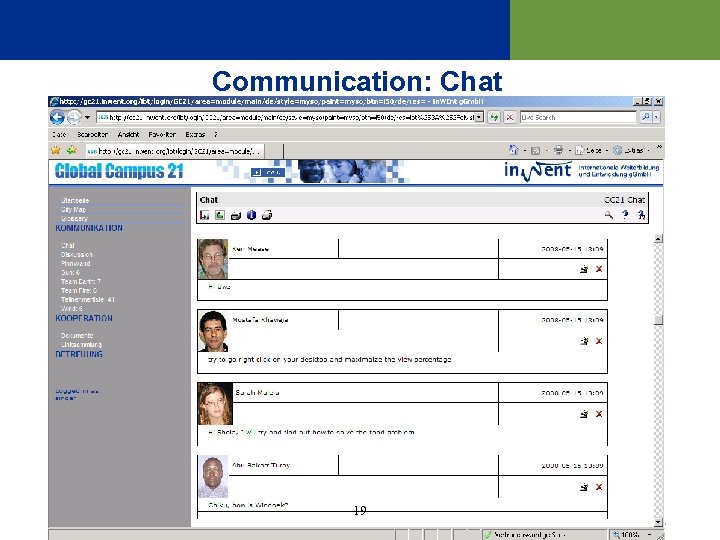Screen dimensions: 720x540
Task: Click the Live Search input box
Action: [578, 118]
